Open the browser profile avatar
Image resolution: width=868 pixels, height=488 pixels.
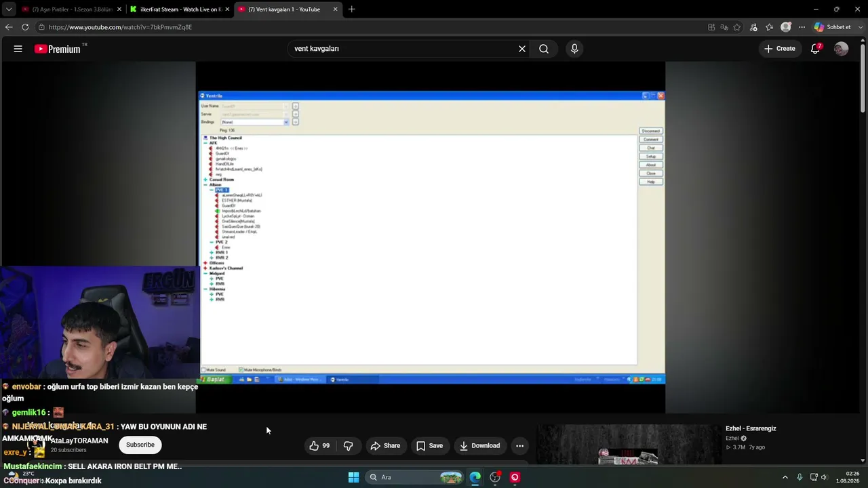tap(786, 27)
